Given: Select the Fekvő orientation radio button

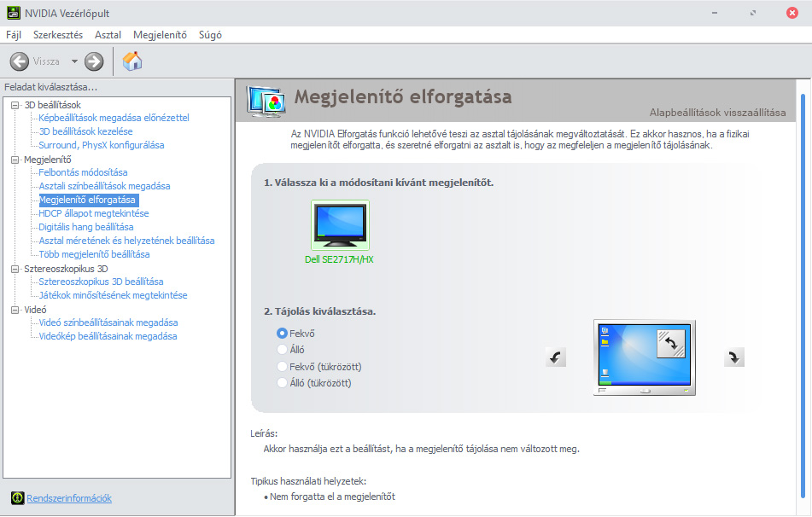Looking at the screenshot, I should click(282, 333).
